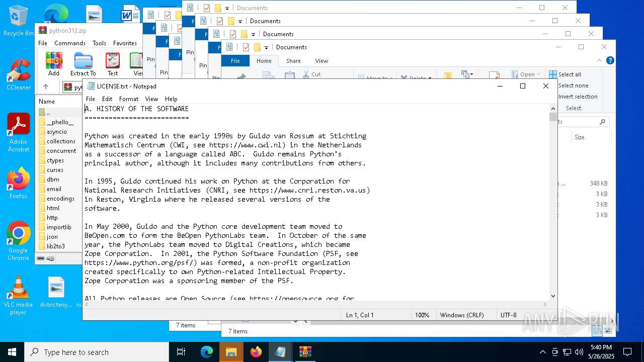This screenshot has height=362, width=644.
Task: Open WinRAR's File menu
Action: click(43, 43)
